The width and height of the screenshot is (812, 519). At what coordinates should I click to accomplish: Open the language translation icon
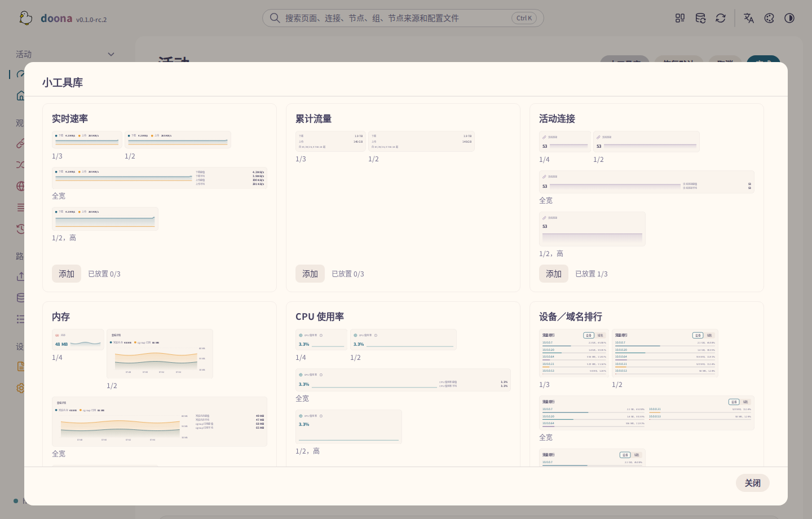coord(749,18)
